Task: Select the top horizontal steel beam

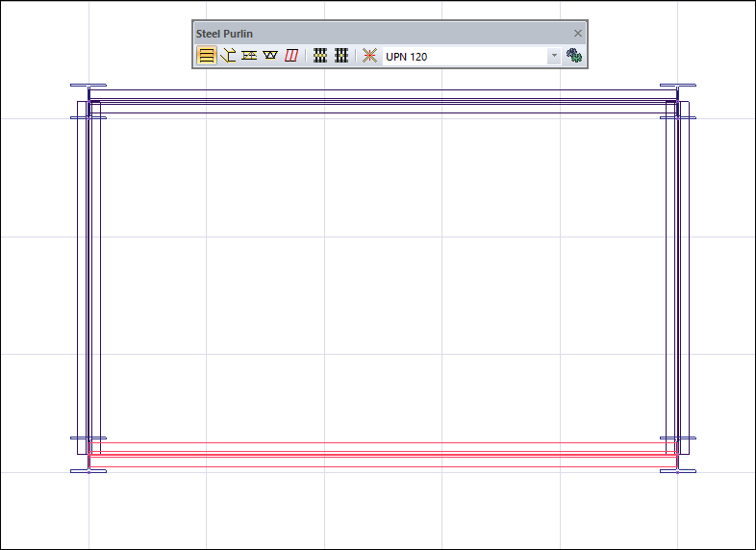Action: pyautogui.click(x=384, y=101)
